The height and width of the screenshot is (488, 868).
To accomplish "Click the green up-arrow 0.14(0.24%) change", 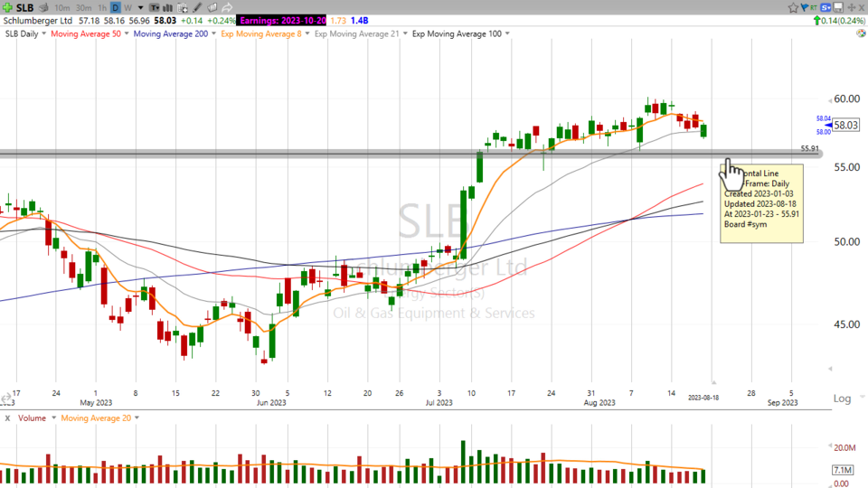I will [x=839, y=21].
